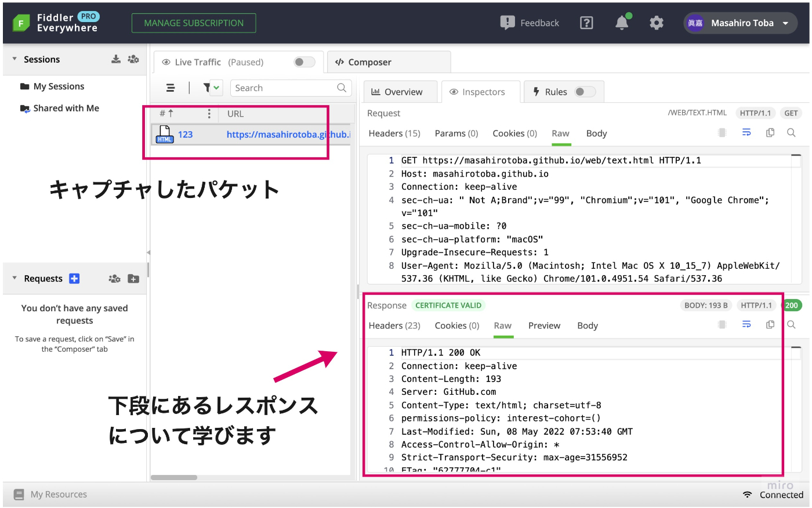Open the Feedback speech bubble icon
Viewport: 812px width, 508px height.
pos(507,23)
